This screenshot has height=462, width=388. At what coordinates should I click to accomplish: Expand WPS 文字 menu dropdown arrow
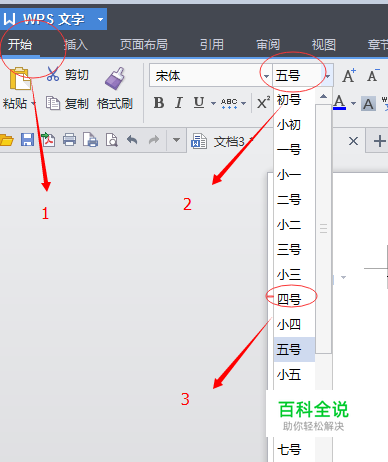[100, 19]
